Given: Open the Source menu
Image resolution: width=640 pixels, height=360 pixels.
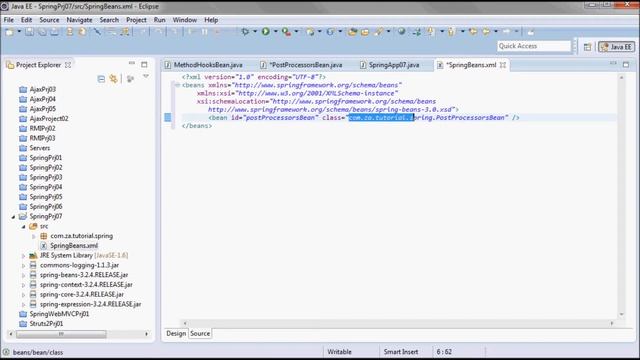Looking at the screenshot, I should click(x=49, y=20).
